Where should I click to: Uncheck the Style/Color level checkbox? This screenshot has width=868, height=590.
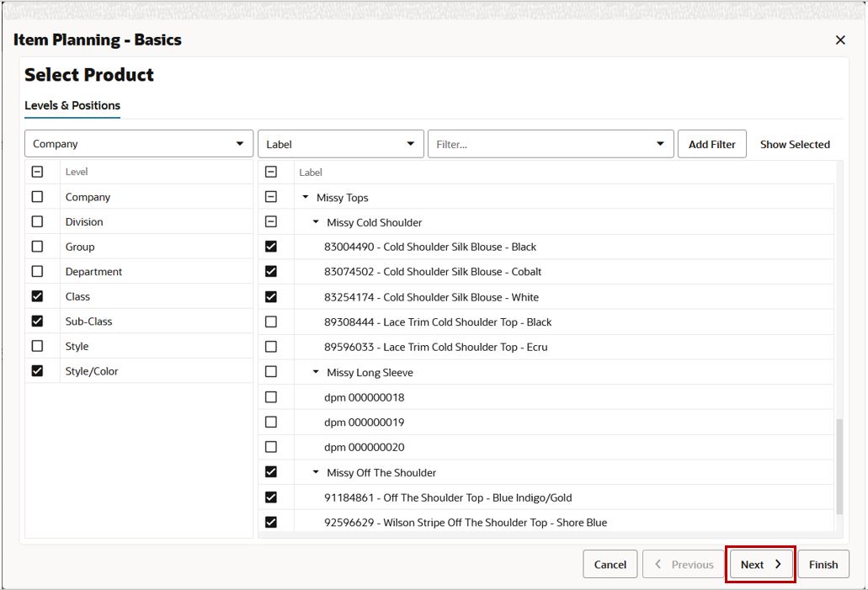coord(37,371)
